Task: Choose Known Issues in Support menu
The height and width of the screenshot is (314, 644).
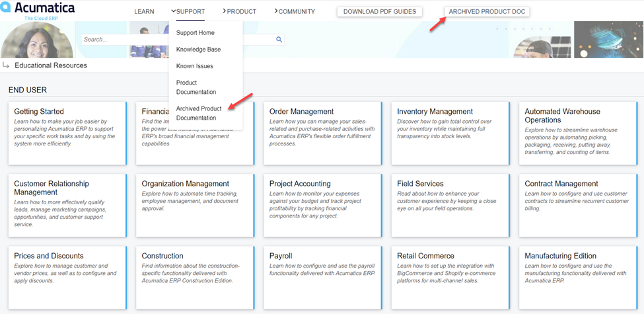Action: pos(195,65)
